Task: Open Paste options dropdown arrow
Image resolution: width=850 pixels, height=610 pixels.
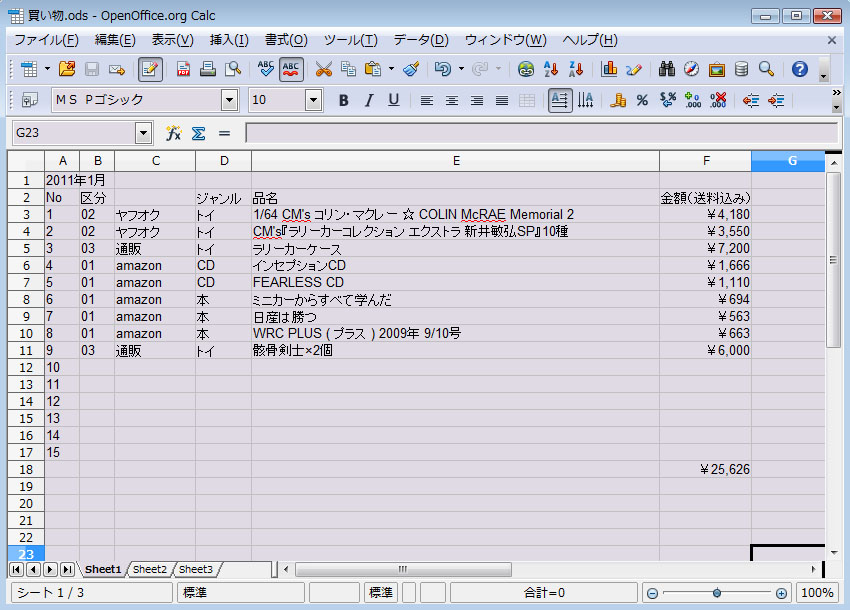Action: [x=391, y=69]
